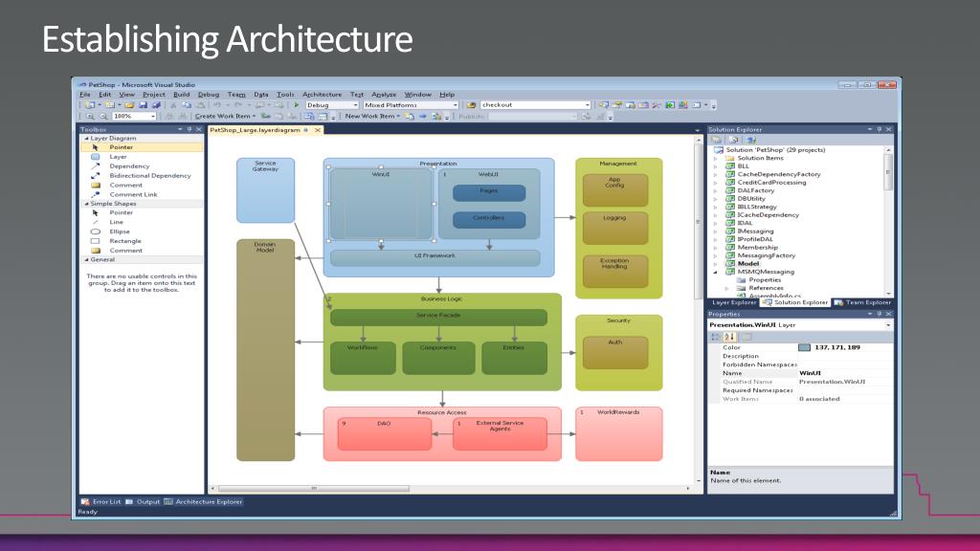Expand the BLL project node
The image size is (980, 551).
pyautogui.click(x=716, y=166)
